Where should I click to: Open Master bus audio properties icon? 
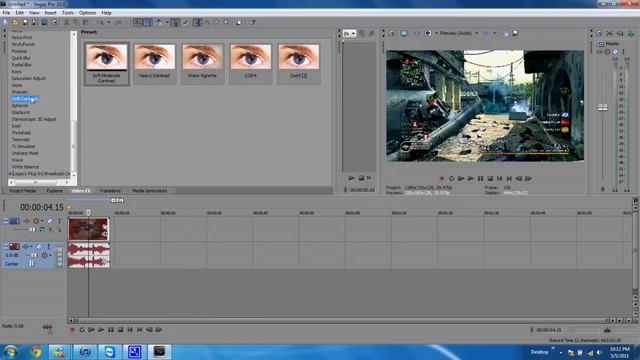coord(599,33)
